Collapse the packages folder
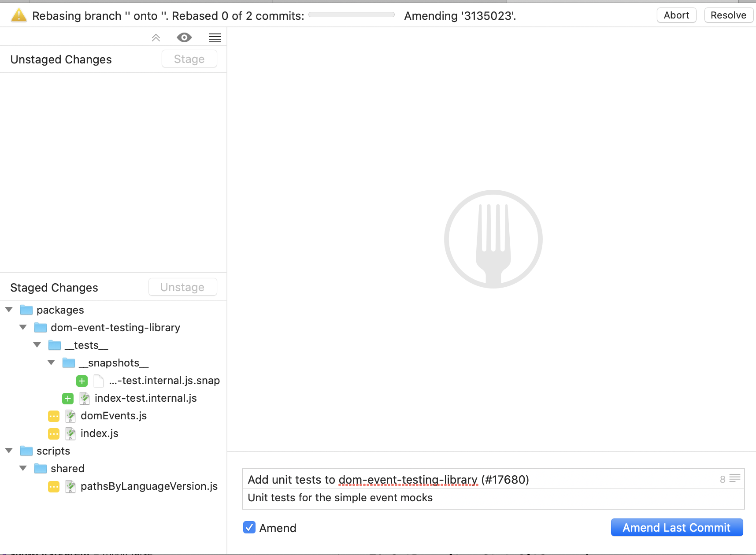Screen dimensions: 756x555 click(x=8, y=309)
